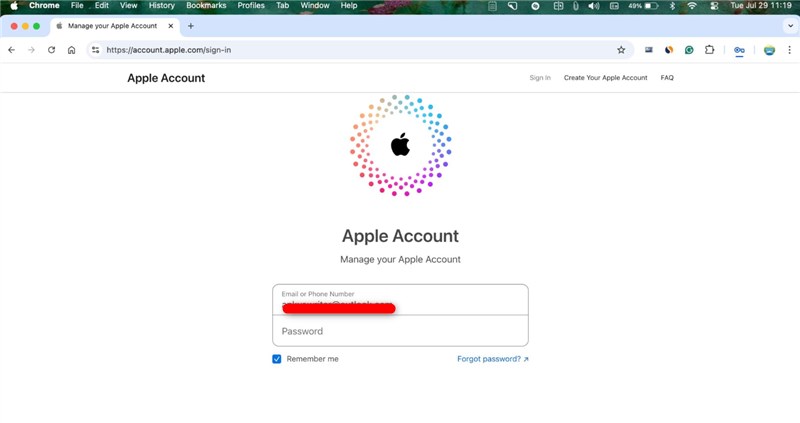This screenshot has width=800, height=423.
Task: Click the address bar URL
Action: [168, 50]
